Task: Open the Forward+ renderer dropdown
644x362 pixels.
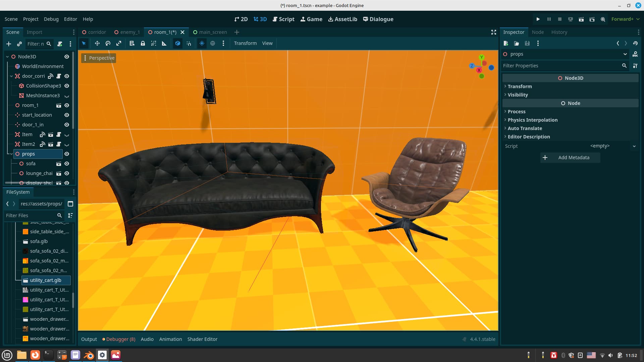Action: (624, 19)
